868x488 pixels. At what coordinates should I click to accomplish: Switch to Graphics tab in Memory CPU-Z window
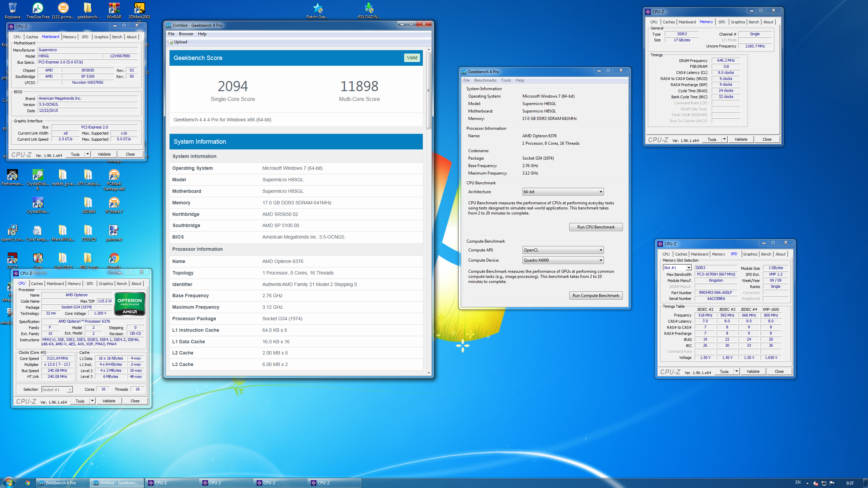coord(738,22)
